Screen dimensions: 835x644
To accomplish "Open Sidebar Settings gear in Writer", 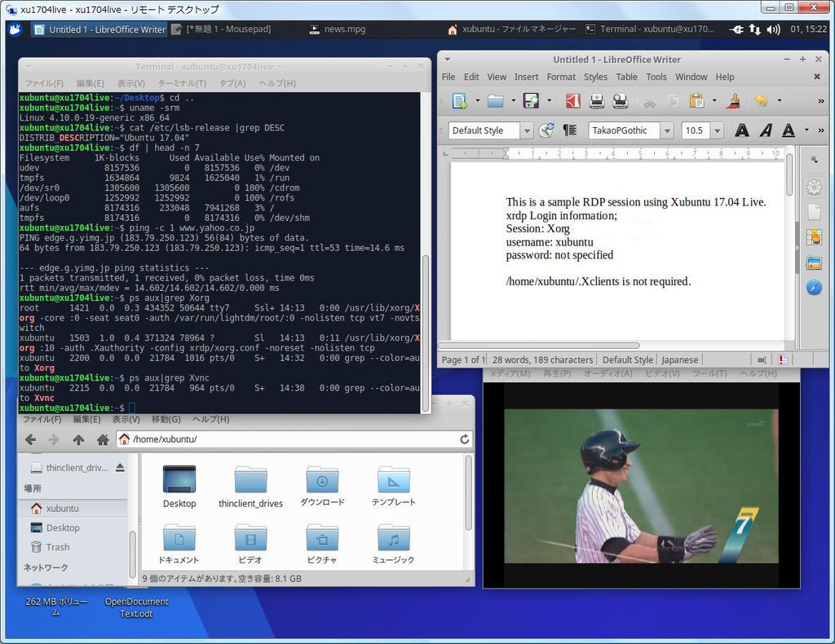I will 814,187.
